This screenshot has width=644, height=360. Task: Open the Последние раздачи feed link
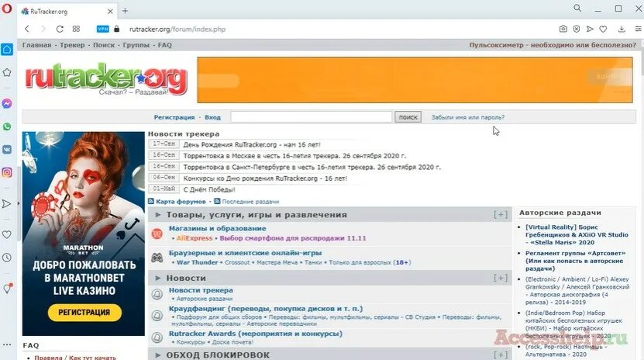250,202
